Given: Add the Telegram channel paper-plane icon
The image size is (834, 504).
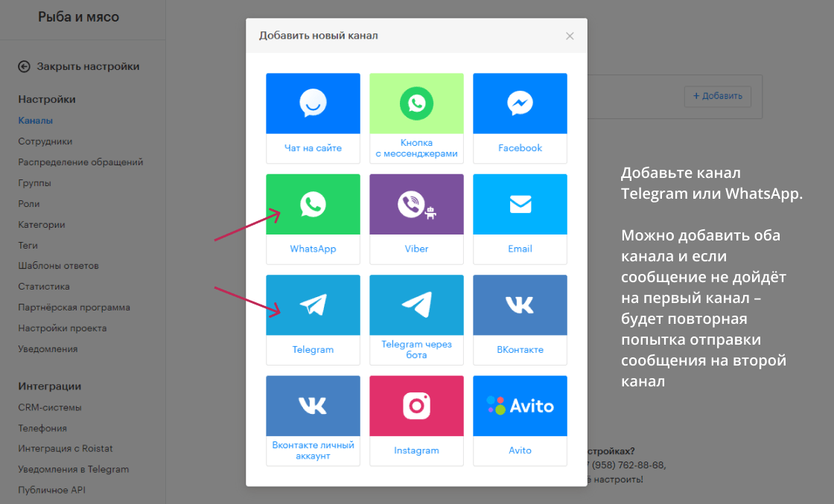Looking at the screenshot, I should point(313,305).
